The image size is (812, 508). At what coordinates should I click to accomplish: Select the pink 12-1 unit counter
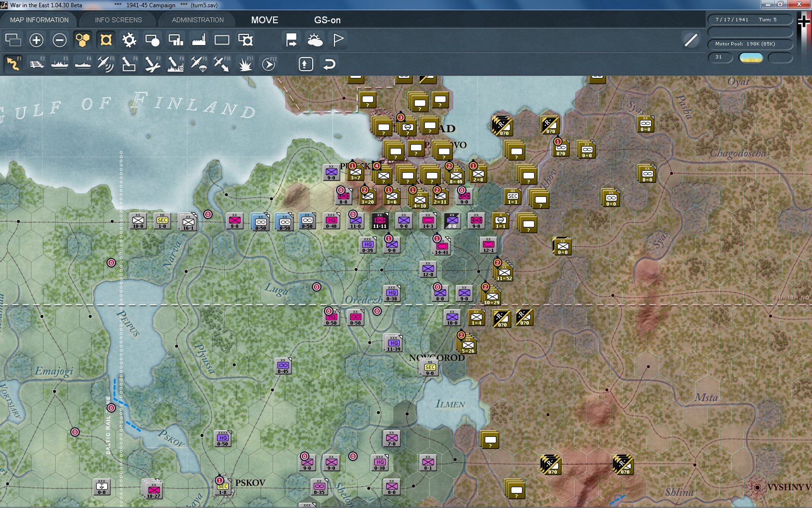pyautogui.click(x=489, y=245)
